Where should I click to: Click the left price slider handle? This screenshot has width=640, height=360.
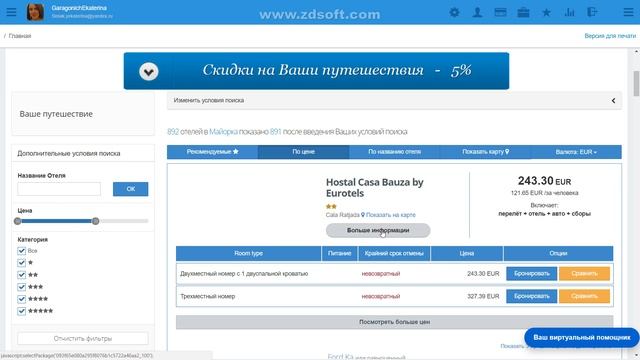click(17, 221)
